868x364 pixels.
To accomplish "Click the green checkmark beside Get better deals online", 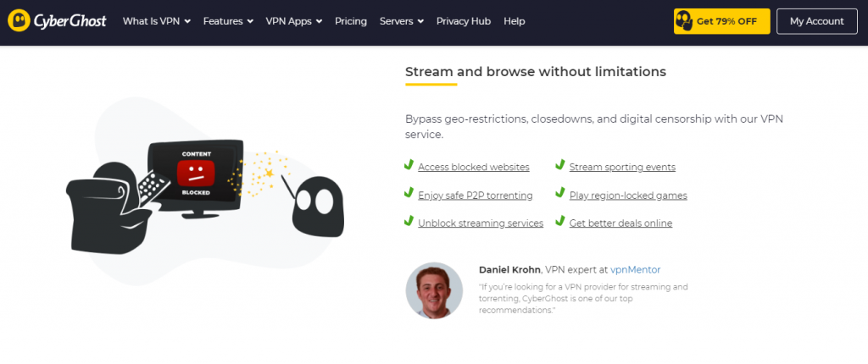I will pyautogui.click(x=559, y=220).
